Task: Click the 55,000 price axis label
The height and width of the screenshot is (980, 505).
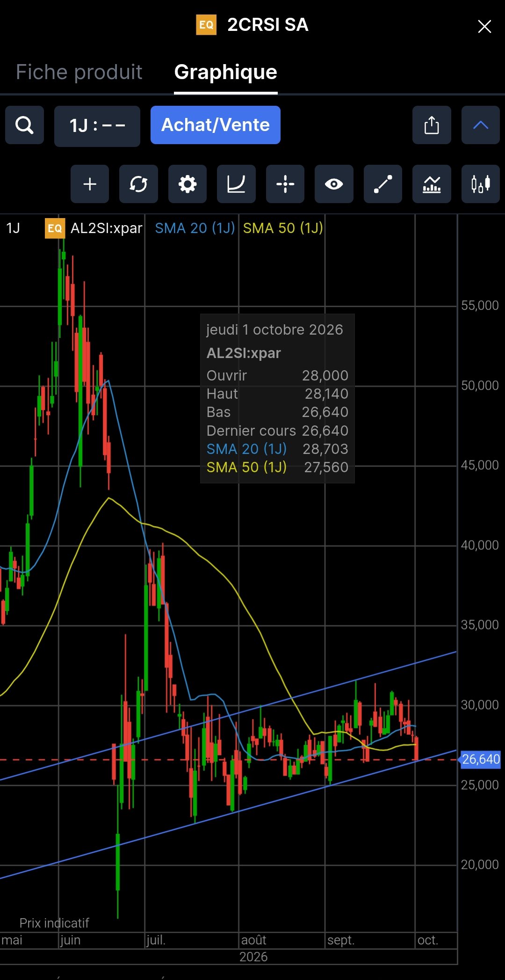Action: [x=480, y=306]
